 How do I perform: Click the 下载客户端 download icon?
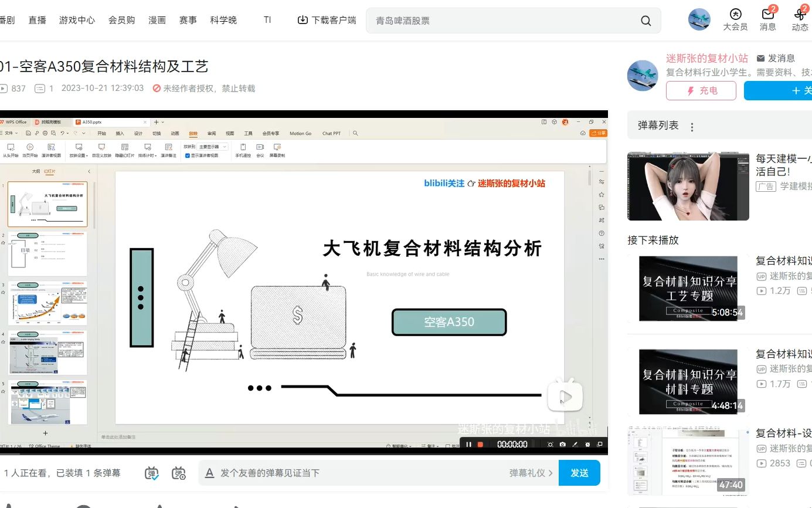click(x=303, y=20)
